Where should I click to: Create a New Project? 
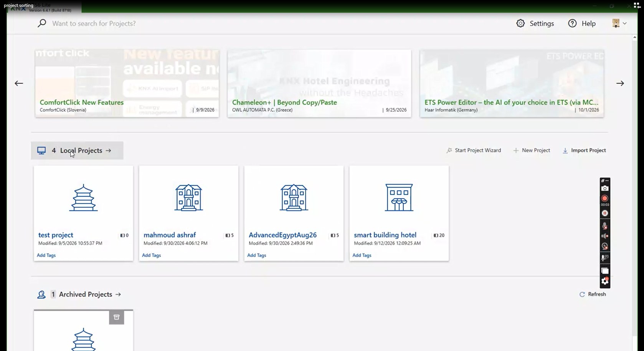532,150
